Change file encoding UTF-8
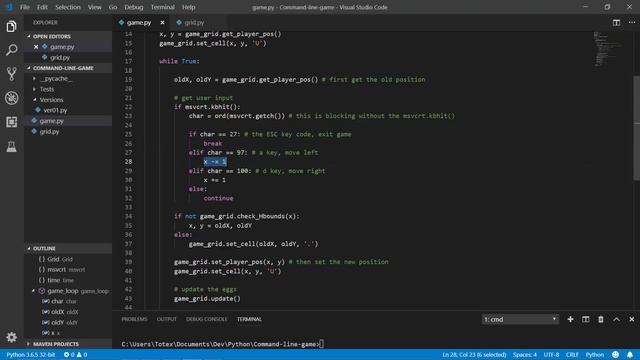The width and height of the screenshot is (640, 360). (551, 355)
